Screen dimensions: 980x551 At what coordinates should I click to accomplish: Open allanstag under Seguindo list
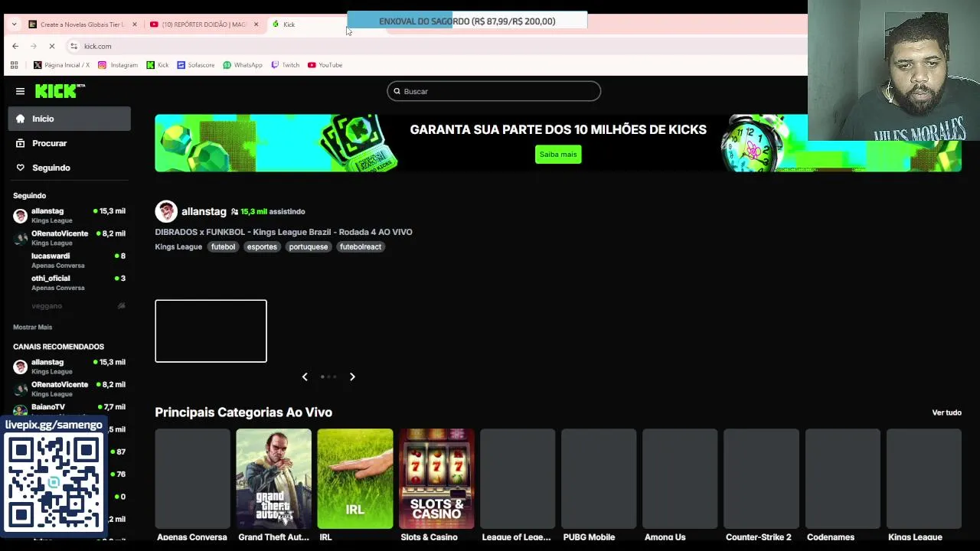point(70,215)
